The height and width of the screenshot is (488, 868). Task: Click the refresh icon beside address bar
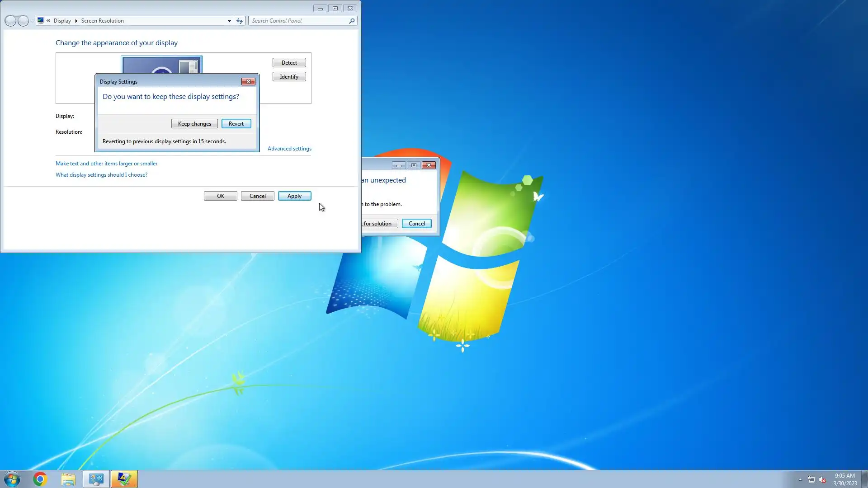click(x=240, y=21)
